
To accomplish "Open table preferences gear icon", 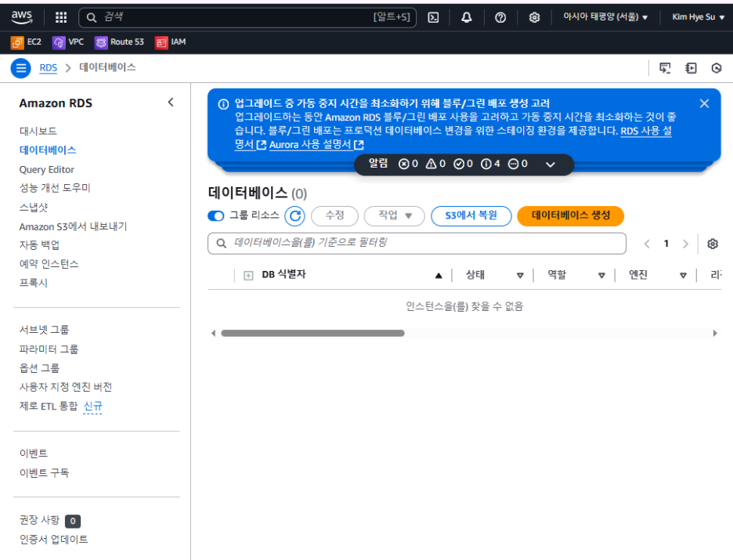I will point(713,244).
